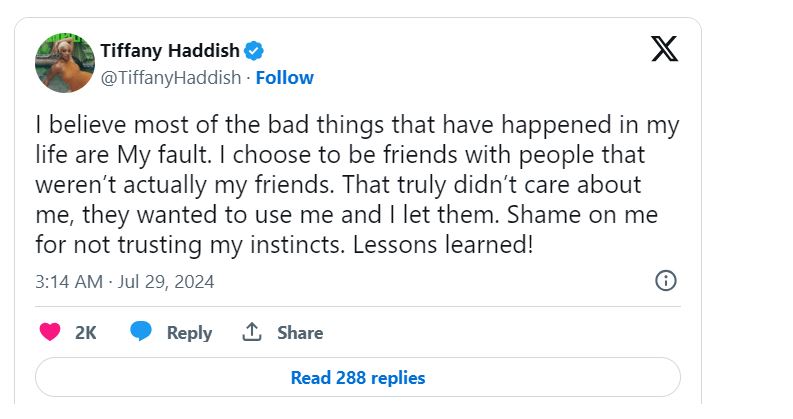Click the Share text label
Image resolution: width=793 pixels, height=419 pixels.
(x=300, y=333)
